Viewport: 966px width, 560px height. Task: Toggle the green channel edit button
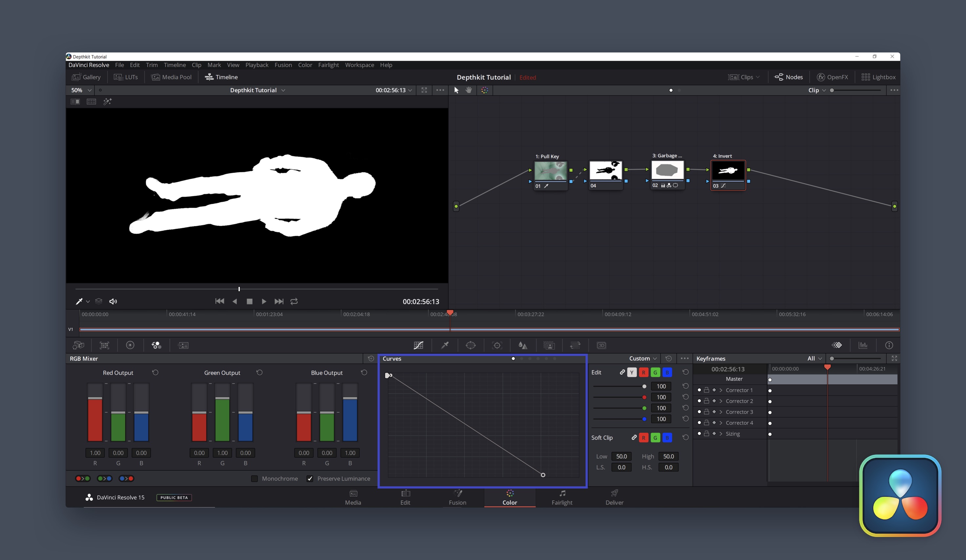pos(655,372)
